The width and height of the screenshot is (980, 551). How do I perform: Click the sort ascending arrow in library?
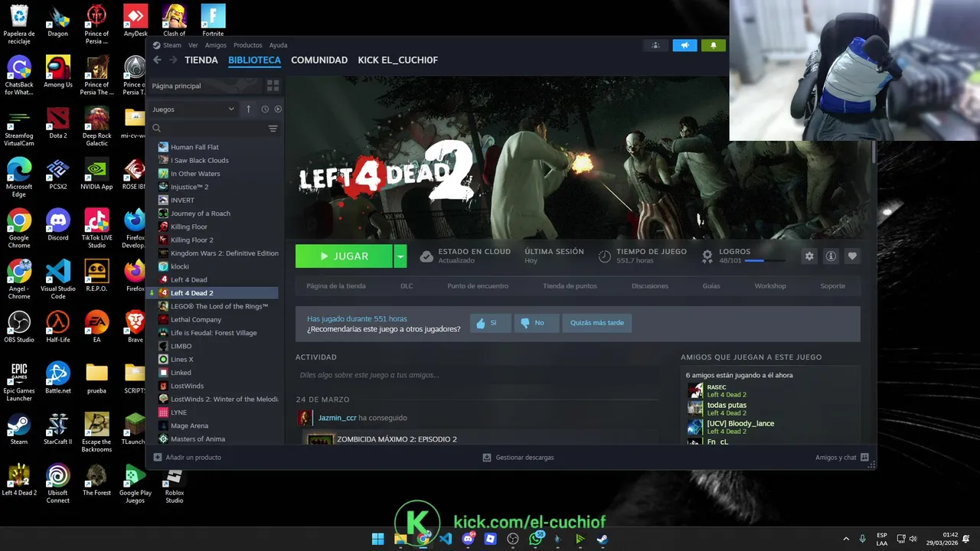tap(248, 109)
